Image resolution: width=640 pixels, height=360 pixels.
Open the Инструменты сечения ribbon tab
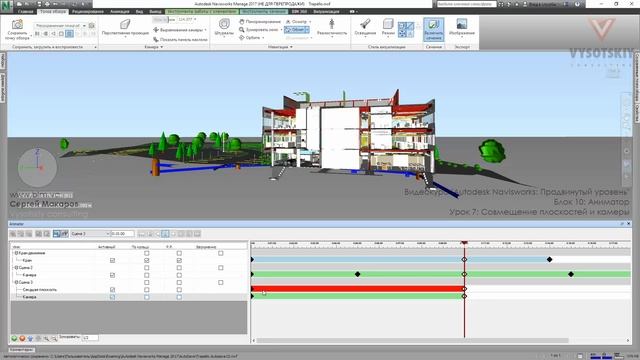click(x=264, y=11)
